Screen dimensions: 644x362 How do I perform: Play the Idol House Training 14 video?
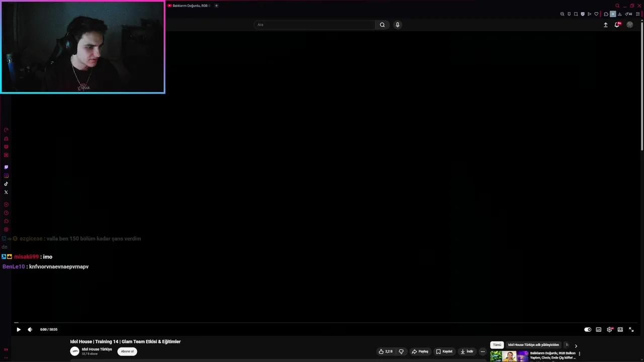click(x=19, y=329)
